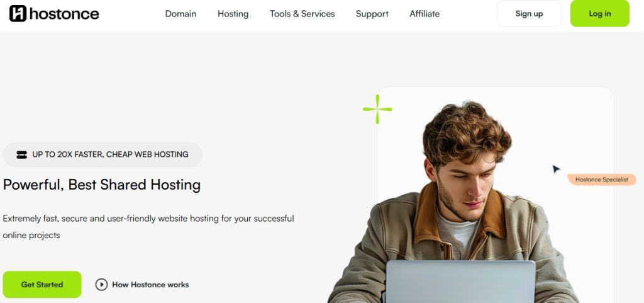Click the Get Started button
This screenshot has width=644, height=303.
[42, 285]
